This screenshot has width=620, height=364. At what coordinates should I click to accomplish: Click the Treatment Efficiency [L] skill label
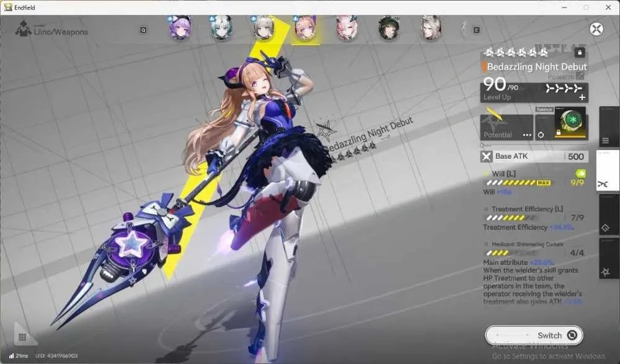[528, 209]
